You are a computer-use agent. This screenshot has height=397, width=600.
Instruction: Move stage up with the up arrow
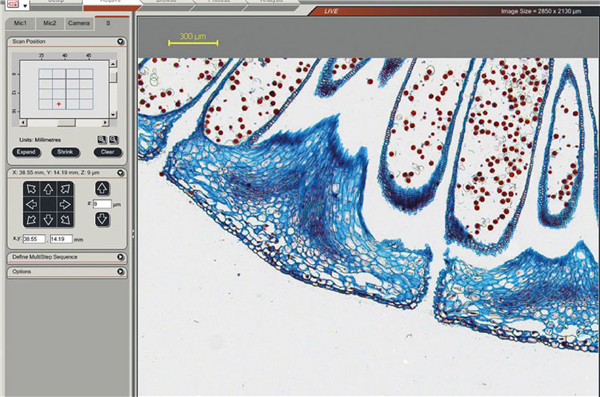tap(48, 189)
